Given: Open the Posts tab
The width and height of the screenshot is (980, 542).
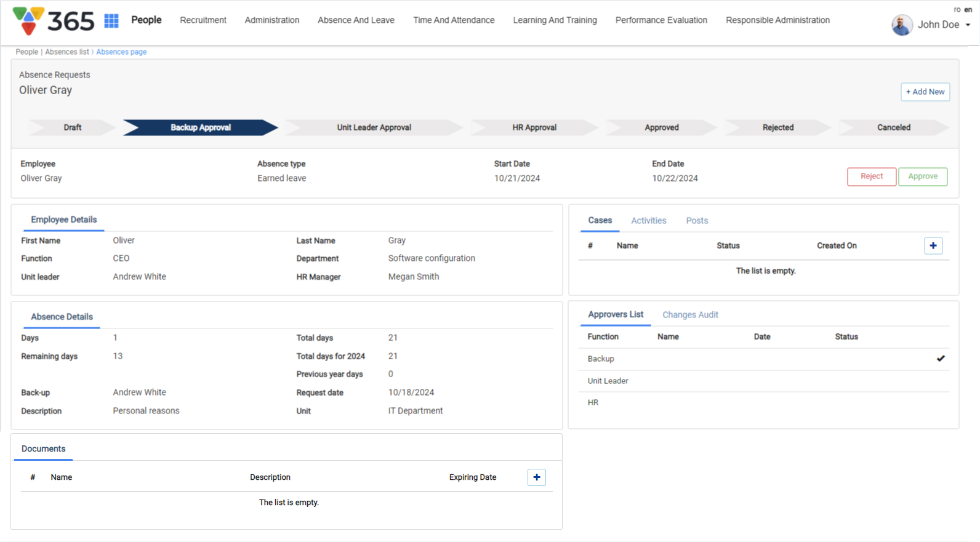Looking at the screenshot, I should [x=697, y=221].
